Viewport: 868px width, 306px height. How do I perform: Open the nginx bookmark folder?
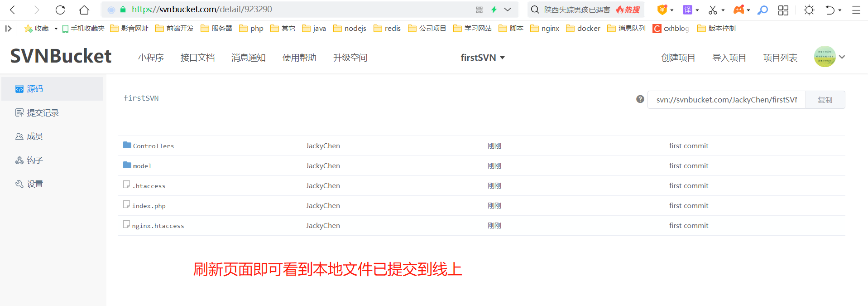point(545,29)
